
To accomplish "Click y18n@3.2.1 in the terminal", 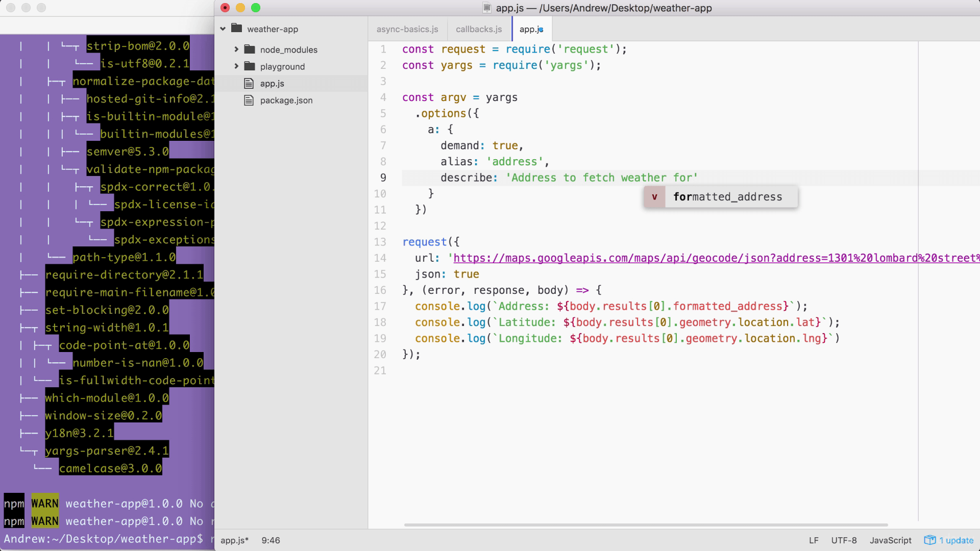I will coord(79,433).
